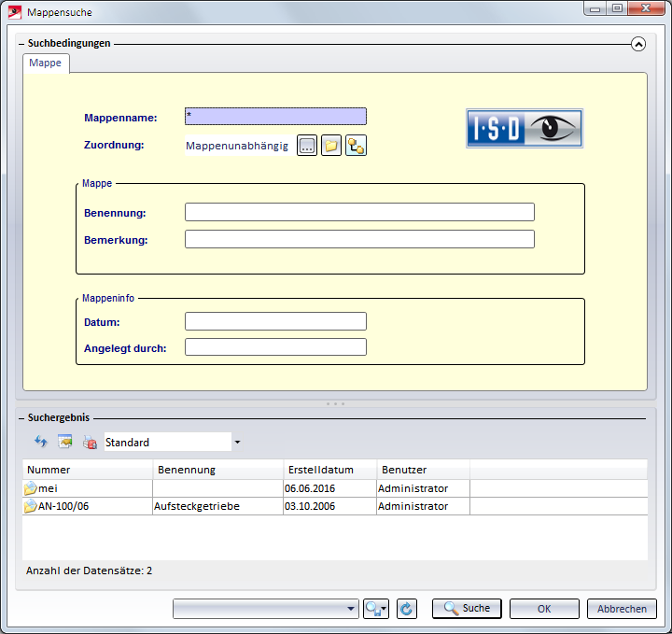Viewport: 672px width, 634px height.
Task: Open the search options magnifier dropdown
Action: coord(376,609)
